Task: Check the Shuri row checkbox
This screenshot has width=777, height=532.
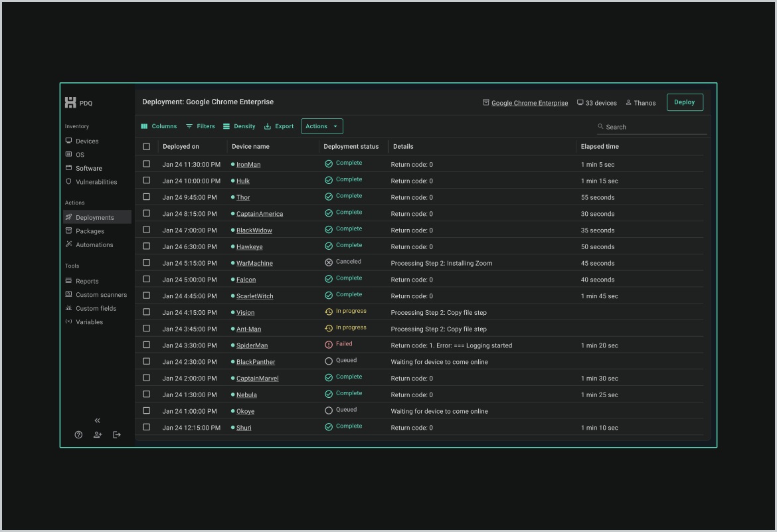Action: coord(146,427)
